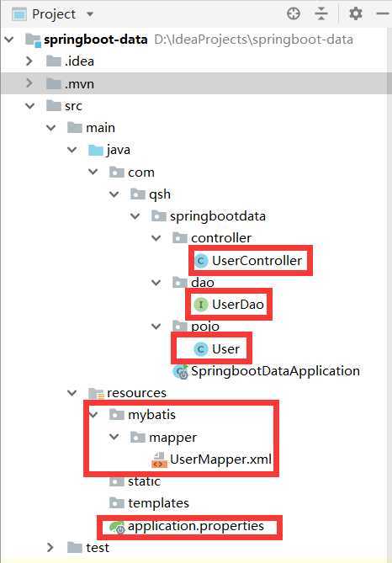
Task: Select the UserDao interface icon
Action: 201,305
